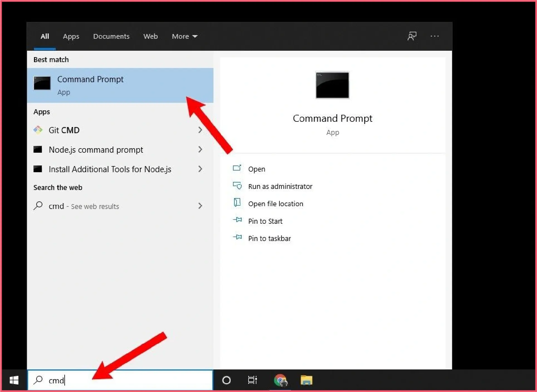
Task: Select the Git CMD app icon
Action: pyautogui.click(x=38, y=130)
